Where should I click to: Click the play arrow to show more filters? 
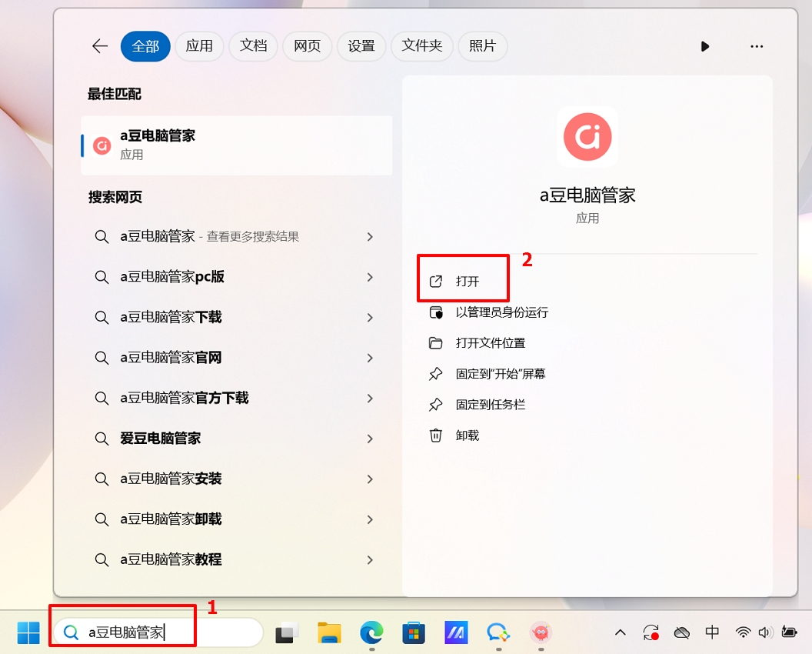(705, 46)
